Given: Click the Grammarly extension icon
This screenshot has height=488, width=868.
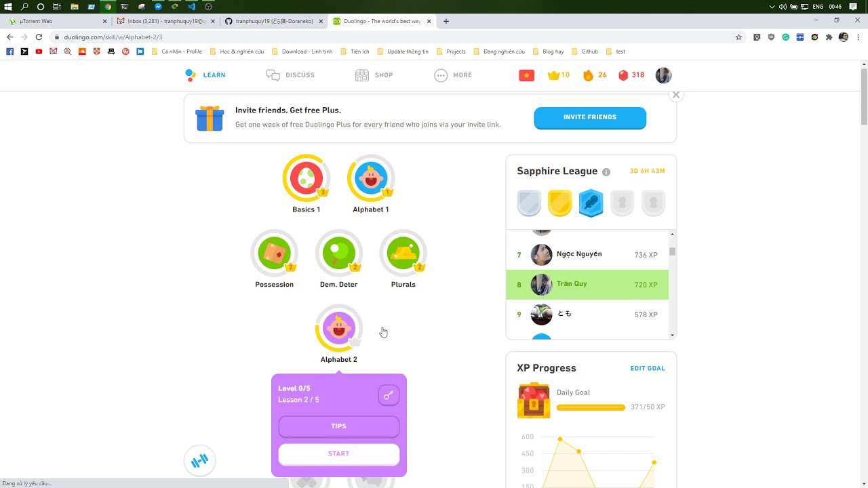Looking at the screenshot, I should (x=785, y=37).
